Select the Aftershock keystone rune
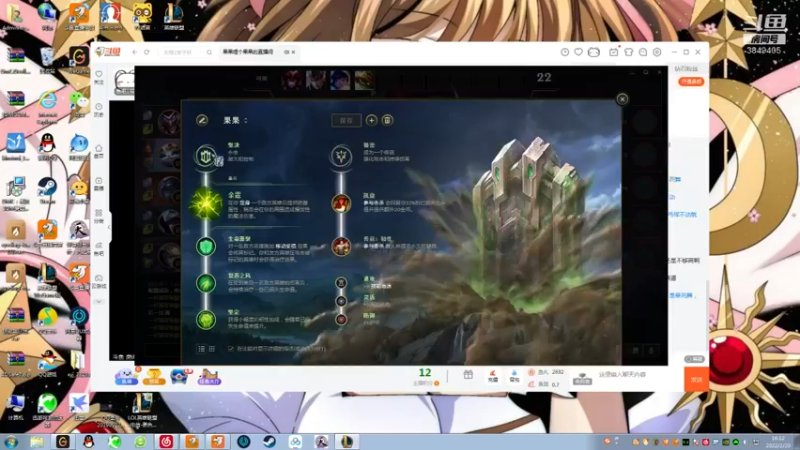Viewport: 800px width, 450px height. pos(206,204)
